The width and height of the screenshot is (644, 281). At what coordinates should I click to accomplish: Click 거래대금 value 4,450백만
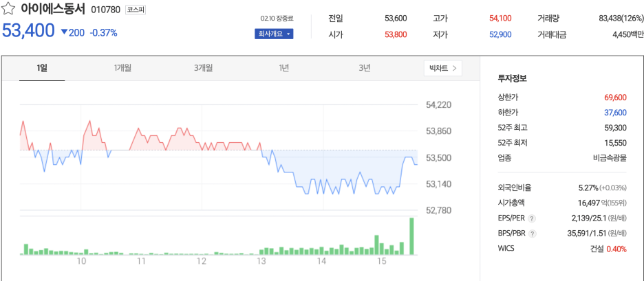[x=627, y=35]
